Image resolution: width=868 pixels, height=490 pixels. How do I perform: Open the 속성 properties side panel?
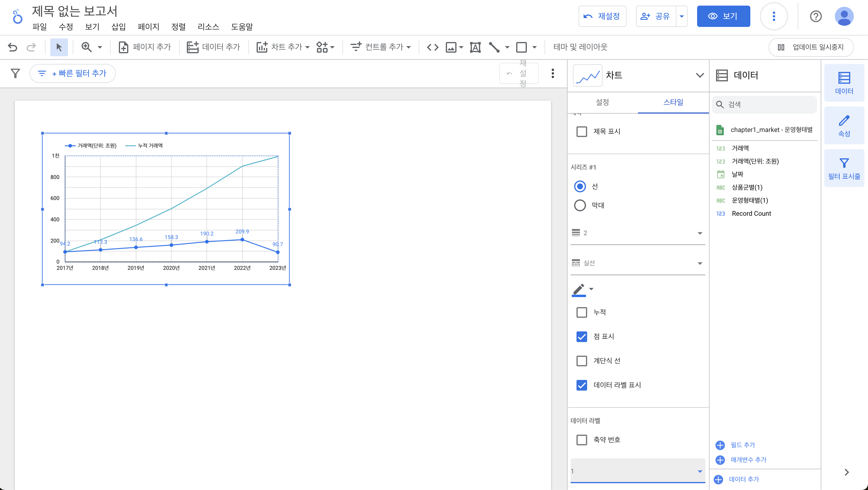pos(844,126)
